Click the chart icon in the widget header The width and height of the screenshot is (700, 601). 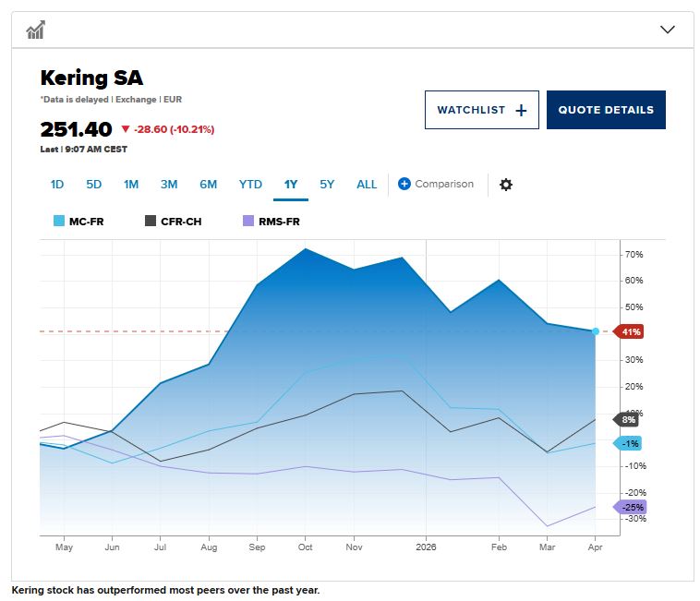36,30
